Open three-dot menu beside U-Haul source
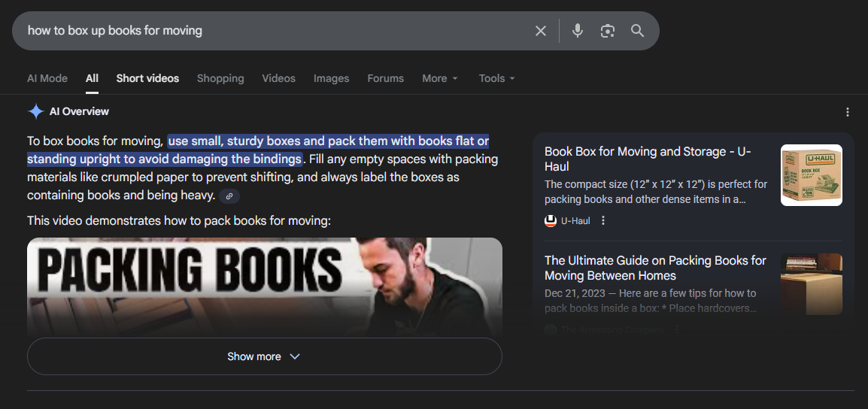The width and height of the screenshot is (868, 409). point(603,221)
